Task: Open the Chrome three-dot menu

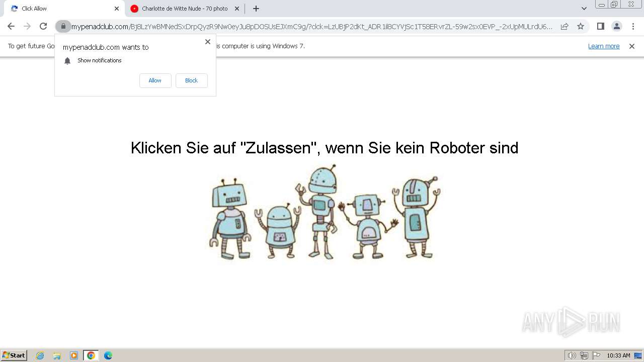Action: [633, 26]
